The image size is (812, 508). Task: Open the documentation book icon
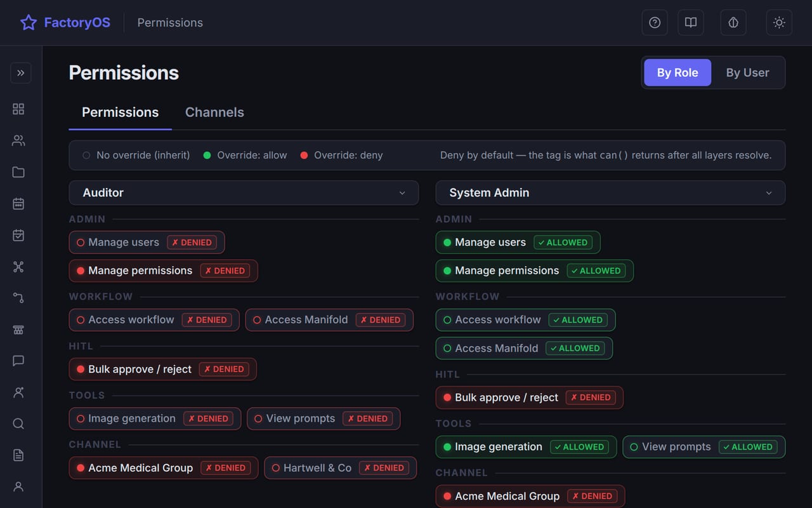tap(691, 23)
